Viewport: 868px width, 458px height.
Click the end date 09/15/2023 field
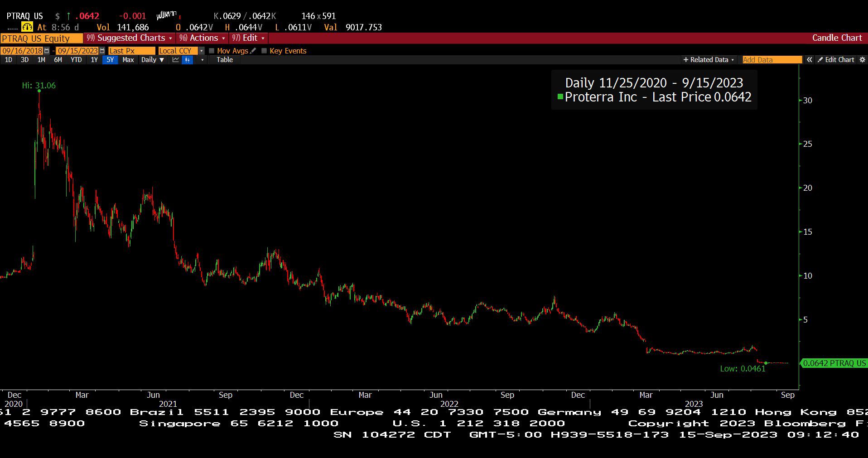(77, 51)
